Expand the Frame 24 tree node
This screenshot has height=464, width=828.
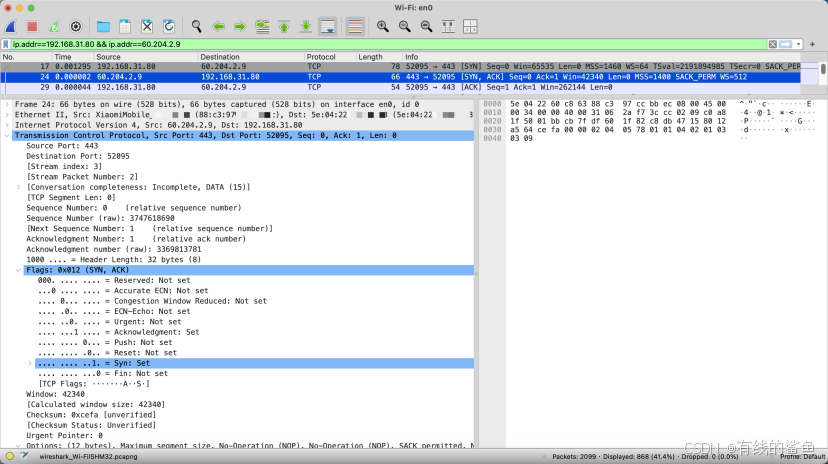tap(7, 105)
